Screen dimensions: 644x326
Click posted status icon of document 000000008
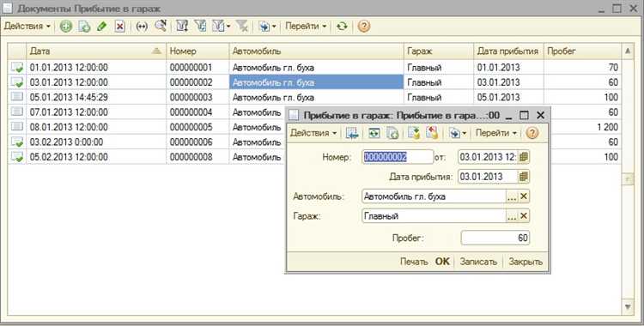(17, 157)
